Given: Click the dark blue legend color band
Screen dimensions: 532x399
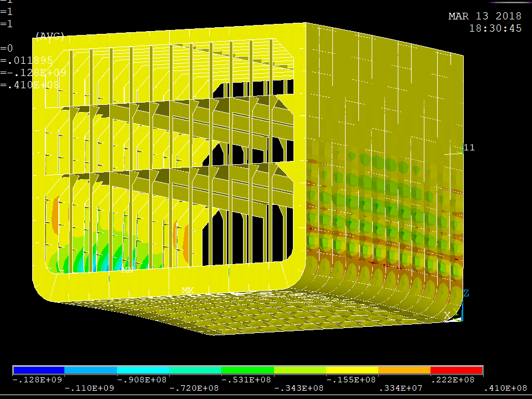Looking at the screenshot, I should (39, 370).
